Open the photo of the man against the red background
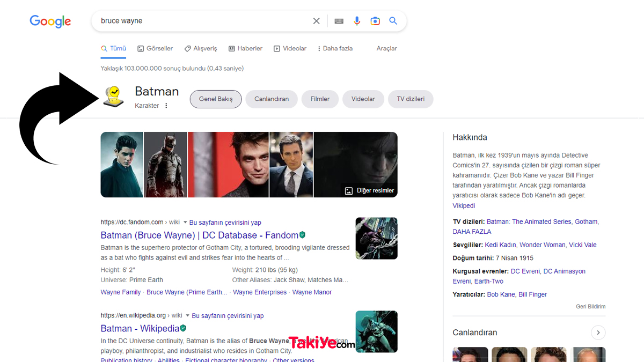The height and width of the screenshot is (362, 644). [229, 165]
